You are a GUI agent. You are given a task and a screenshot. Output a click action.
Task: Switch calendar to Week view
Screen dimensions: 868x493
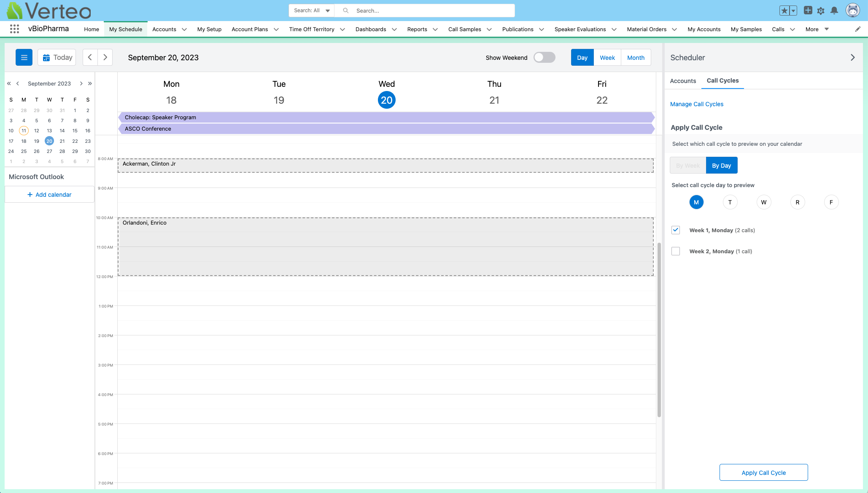coord(607,58)
